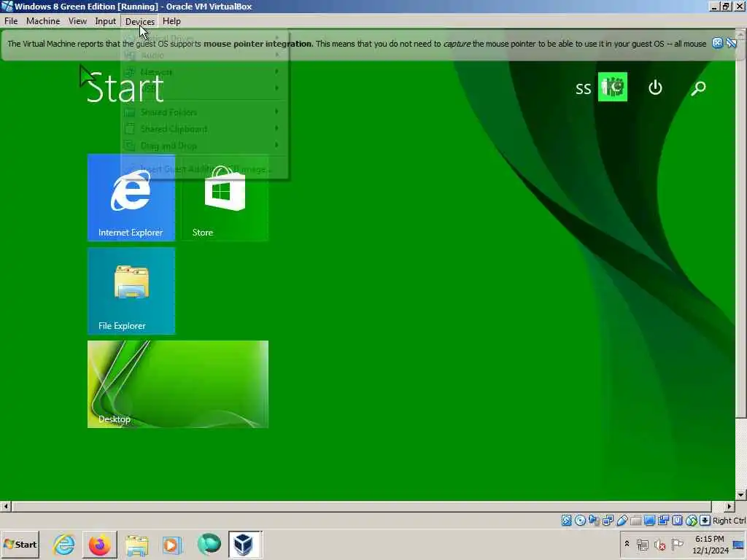Screen dimensions: 747x560
Task: Launch Internet Explorer from host taskbar
Action: click(64, 544)
